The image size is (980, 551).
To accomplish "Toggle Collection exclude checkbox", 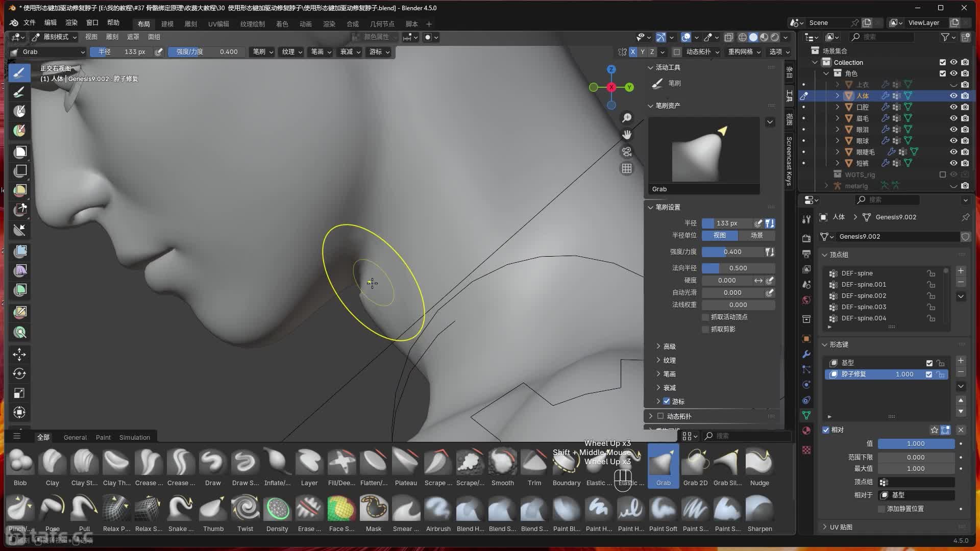I will 942,62.
